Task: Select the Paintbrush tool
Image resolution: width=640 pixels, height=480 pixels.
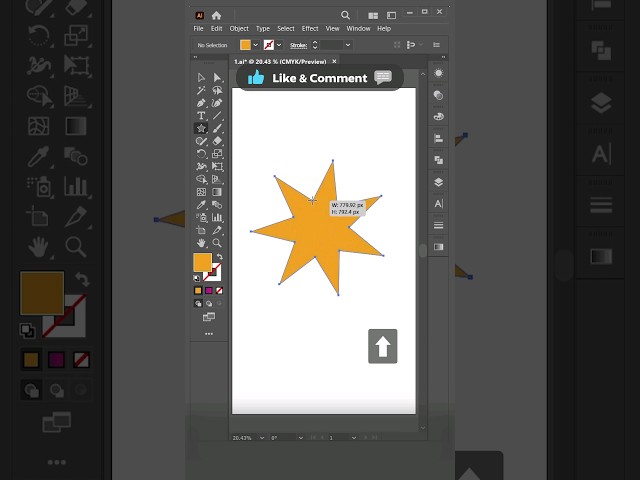Action: pyautogui.click(x=217, y=129)
